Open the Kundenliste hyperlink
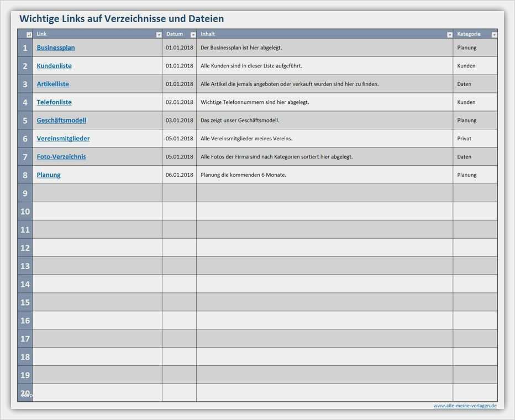Viewport: 515px width, 420px height. (54, 65)
